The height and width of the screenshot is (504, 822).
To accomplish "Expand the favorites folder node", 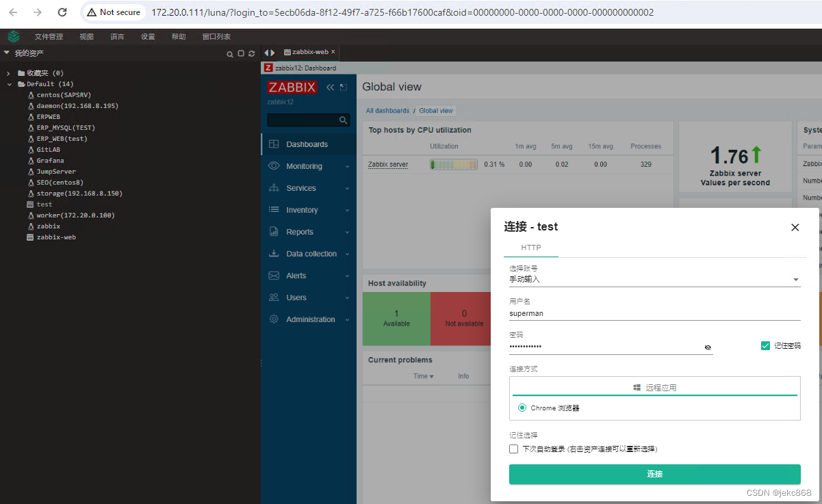I will pos(8,73).
